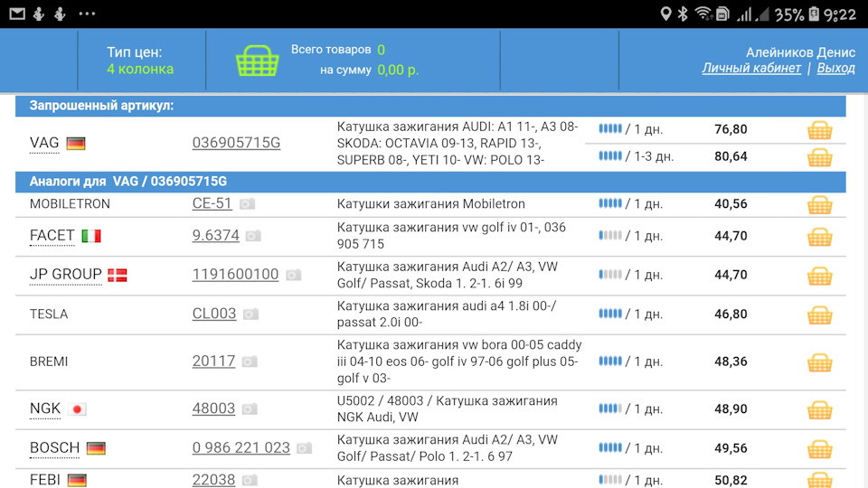Select price 49,56

(x=731, y=448)
